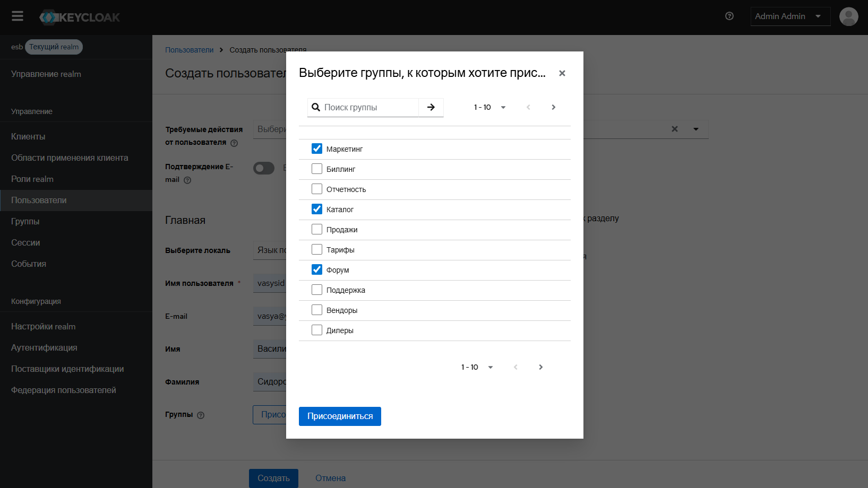
Task: Click the help question mark icon in header
Action: pyautogui.click(x=729, y=16)
